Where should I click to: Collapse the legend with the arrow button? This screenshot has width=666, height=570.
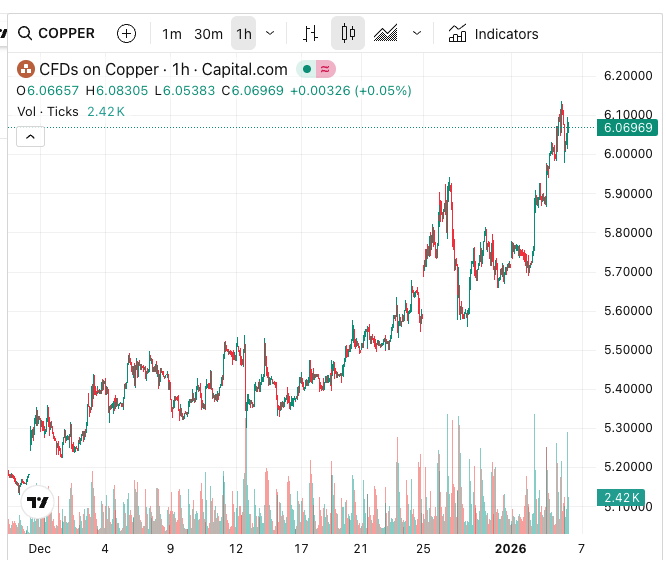pyautogui.click(x=30, y=136)
